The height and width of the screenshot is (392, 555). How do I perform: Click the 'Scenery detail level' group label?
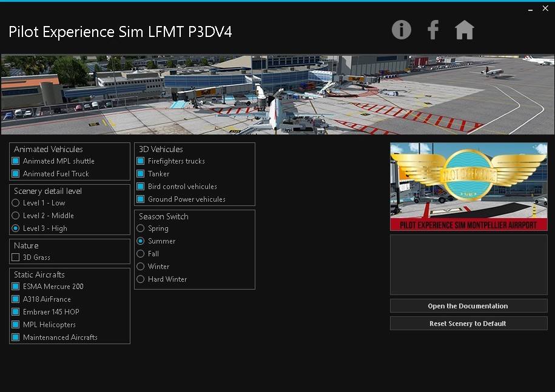[x=48, y=191]
